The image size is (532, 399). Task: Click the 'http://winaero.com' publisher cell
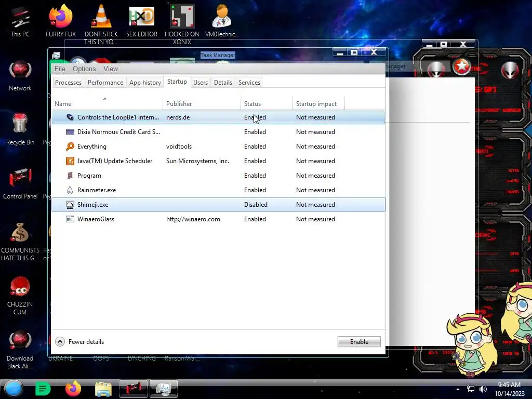point(193,219)
